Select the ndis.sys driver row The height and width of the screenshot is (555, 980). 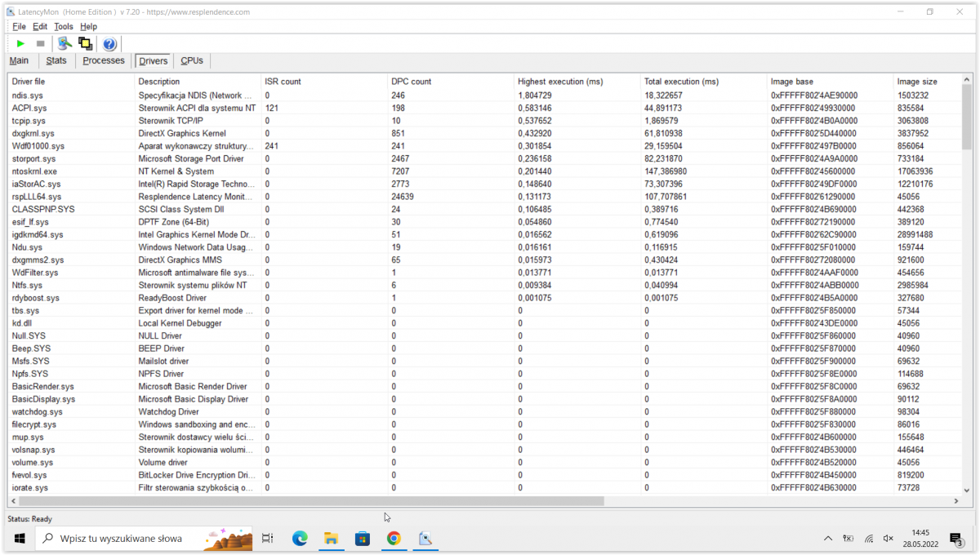click(484, 95)
